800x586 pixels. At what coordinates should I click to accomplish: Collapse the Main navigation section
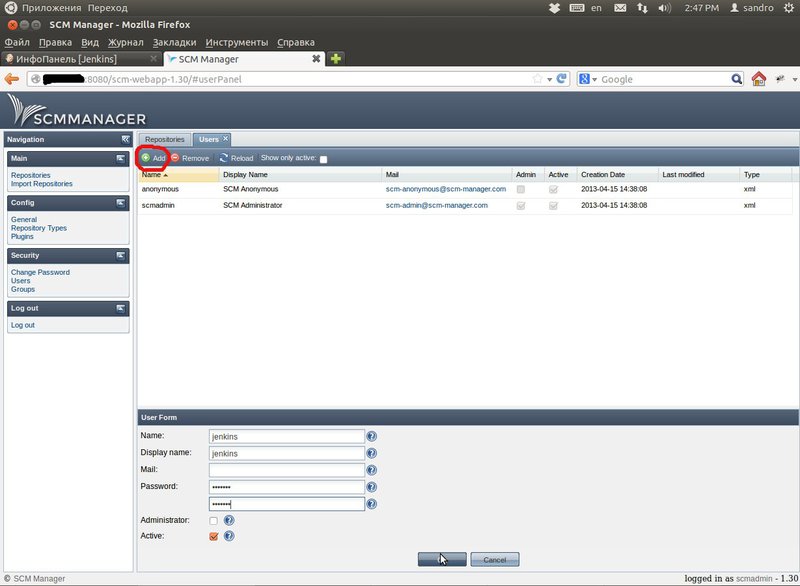tap(120, 159)
